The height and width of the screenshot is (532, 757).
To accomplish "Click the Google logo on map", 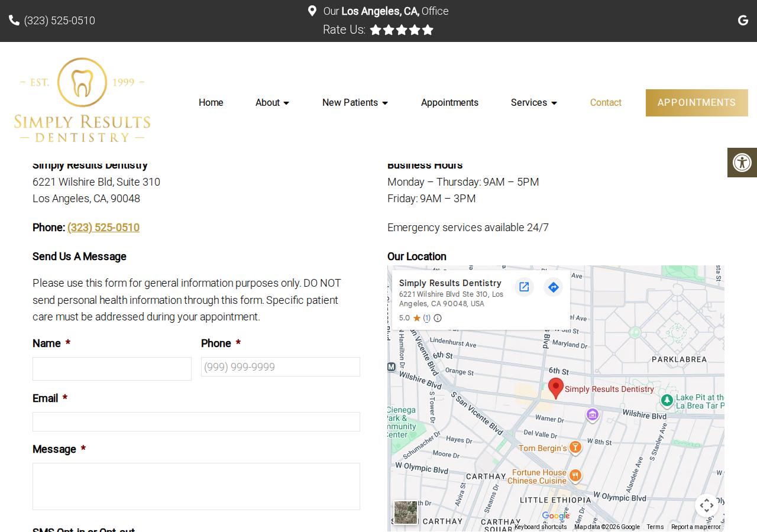I will 556,516.
